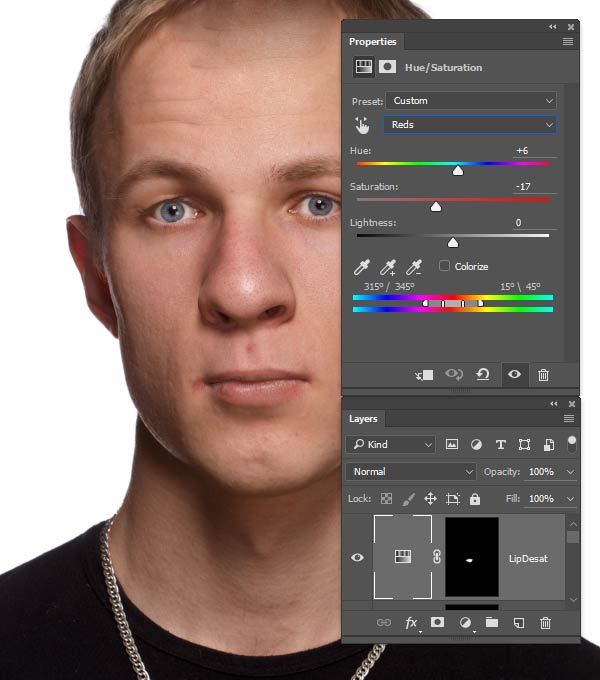Image resolution: width=600 pixels, height=680 pixels.
Task: Click the LipDesat layer name
Action: click(528, 559)
